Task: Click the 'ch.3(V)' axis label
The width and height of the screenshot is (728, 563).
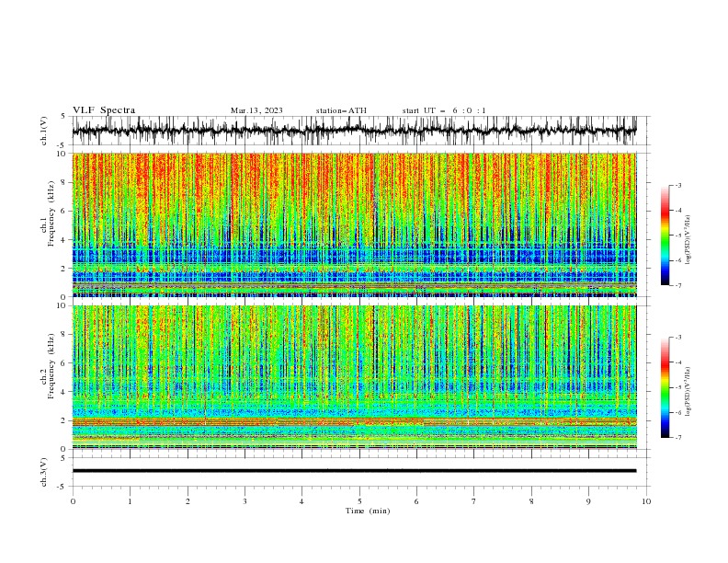Action: click(x=44, y=472)
